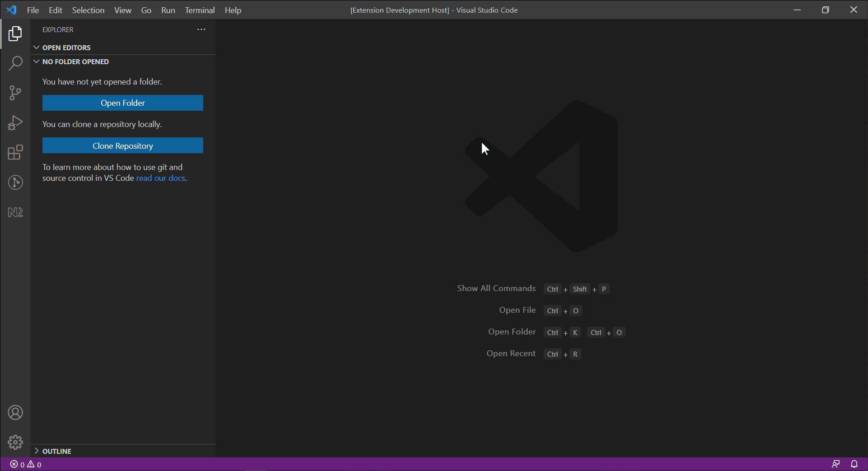Image resolution: width=868 pixels, height=471 pixels.
Task: Close the VS Code window
Action: pyautogui.click(x=854, y=9)
